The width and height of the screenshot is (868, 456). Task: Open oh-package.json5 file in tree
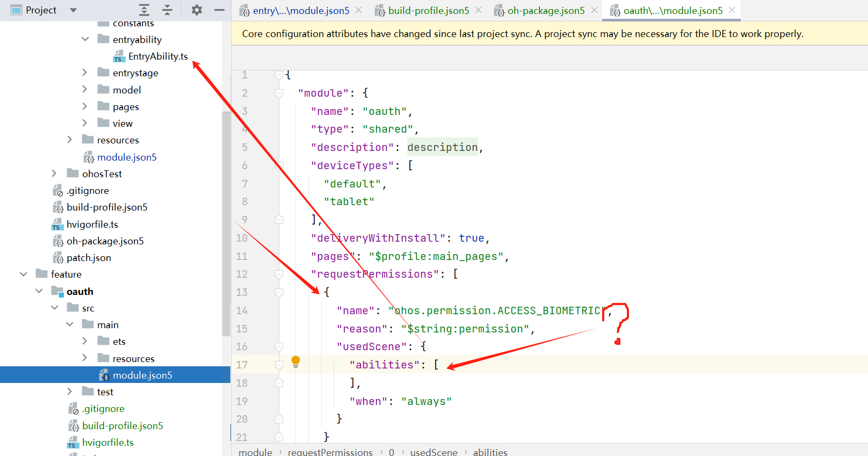[x=105, y=241]
